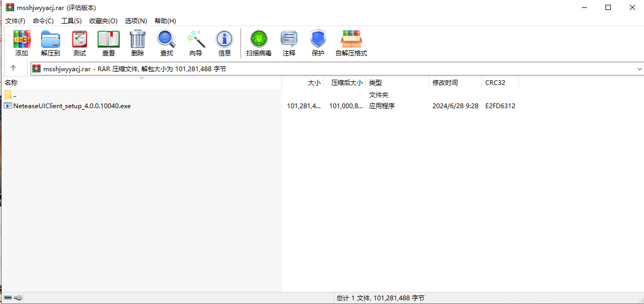Click the drive icon in status bar
Viewport: 644px width, 304px height.
coord(7,298)
